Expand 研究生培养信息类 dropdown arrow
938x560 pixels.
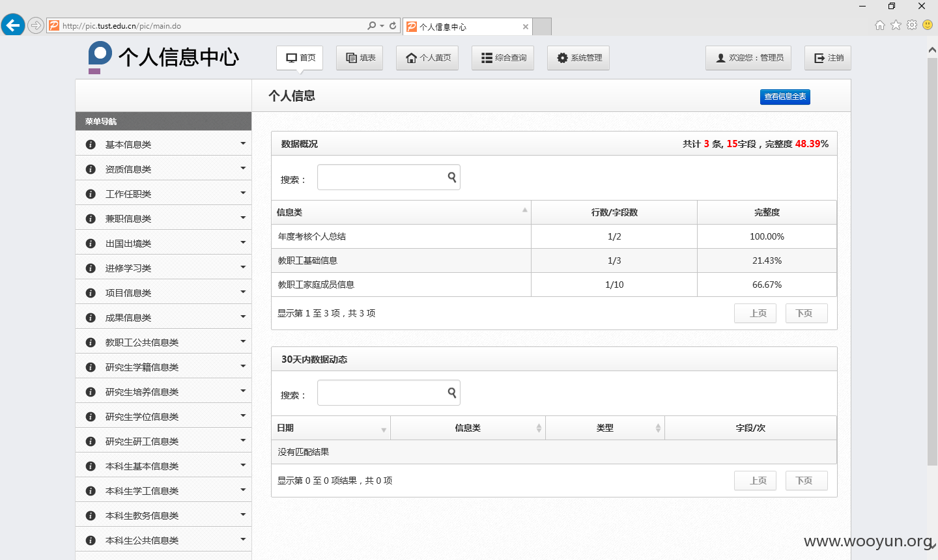click(243, 391)
